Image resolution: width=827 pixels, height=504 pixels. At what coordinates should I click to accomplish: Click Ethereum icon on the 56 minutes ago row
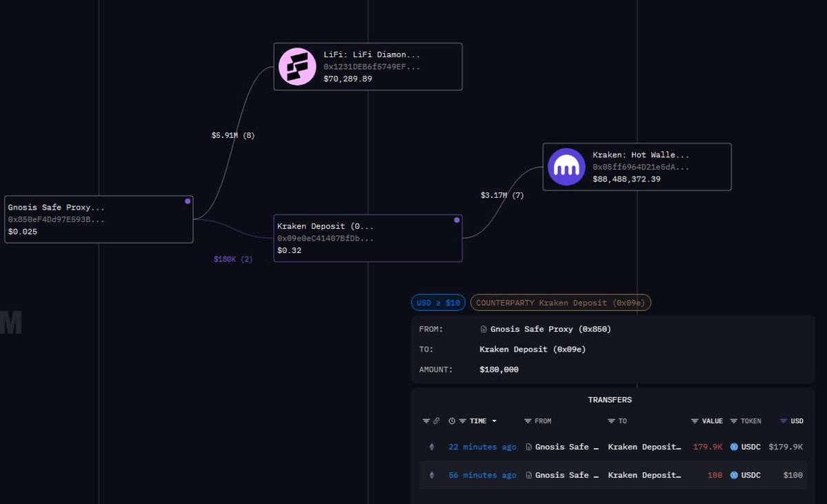(432, 475)
